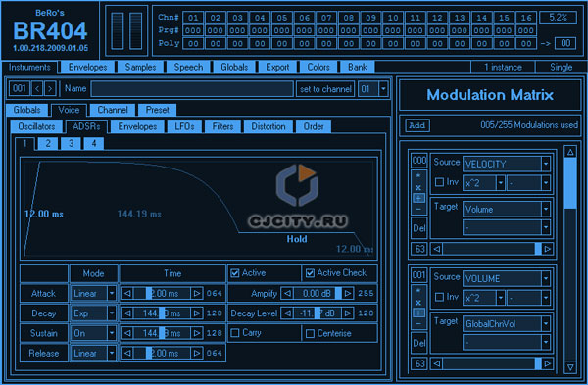Click the Add modulation button
Viewport: 588px width, 385px height.
(x=417, y=125)
